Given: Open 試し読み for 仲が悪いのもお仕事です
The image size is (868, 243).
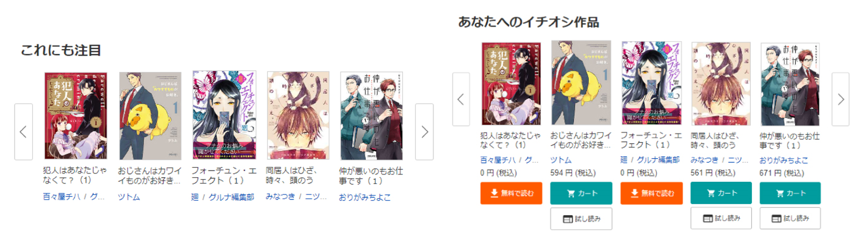Looking at the screenshot, I should tap(790, 218).
